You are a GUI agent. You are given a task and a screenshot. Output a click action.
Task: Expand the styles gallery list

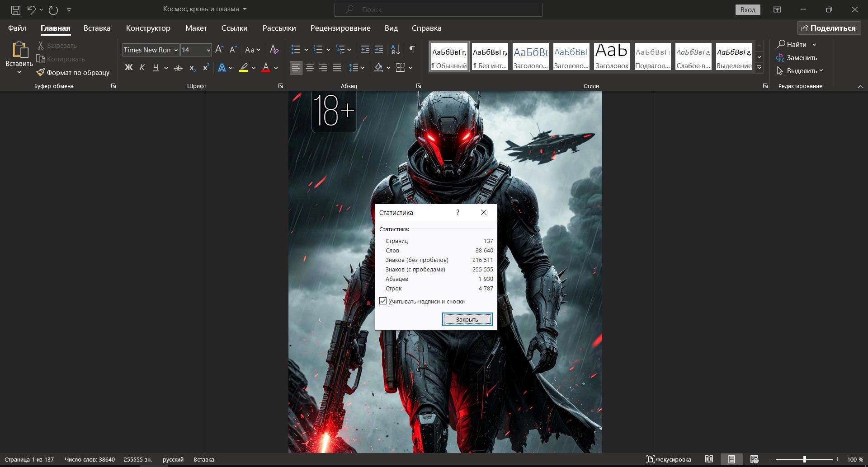(x=759, y=68)
